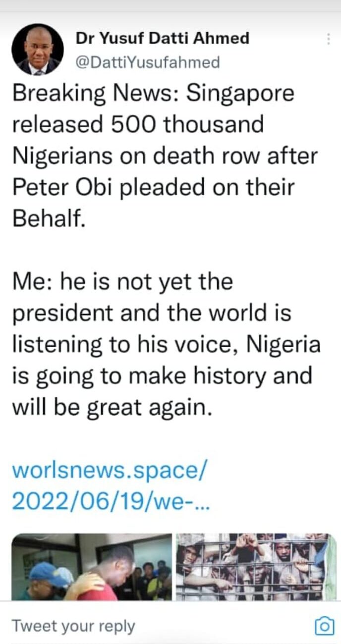The height and width of the screenshot is (644, 341).
Task: Focus the Tweet your reply field
Action: [159, 626]
